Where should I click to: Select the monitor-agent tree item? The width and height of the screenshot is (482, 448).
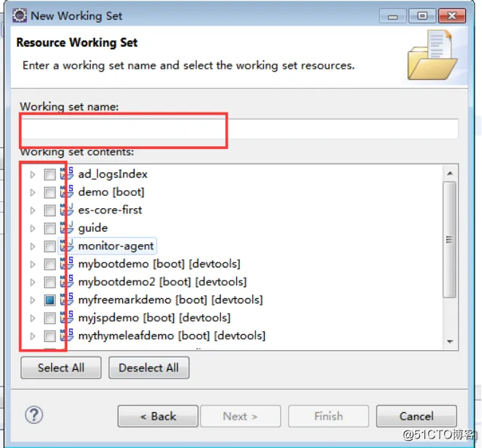pyautogui.click(x=116, y=246)
